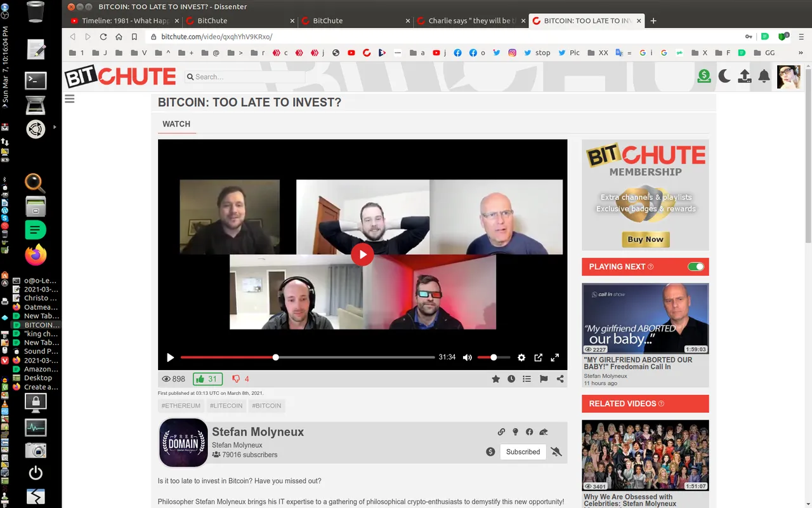812x508 pixels.
Task: Toggle channel notifications crossed-bell icon
Action: (556, 452)
